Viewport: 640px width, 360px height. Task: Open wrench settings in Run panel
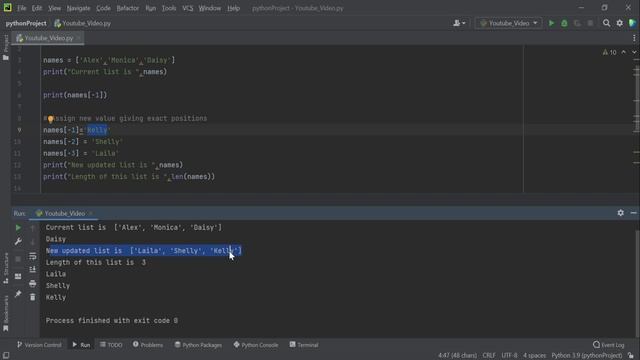pos(18,242)
